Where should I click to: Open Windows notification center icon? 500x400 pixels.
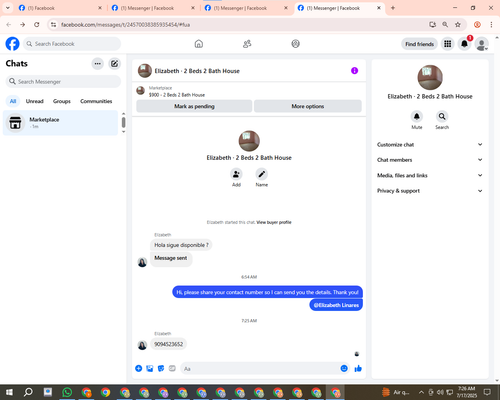click(487, 392)
